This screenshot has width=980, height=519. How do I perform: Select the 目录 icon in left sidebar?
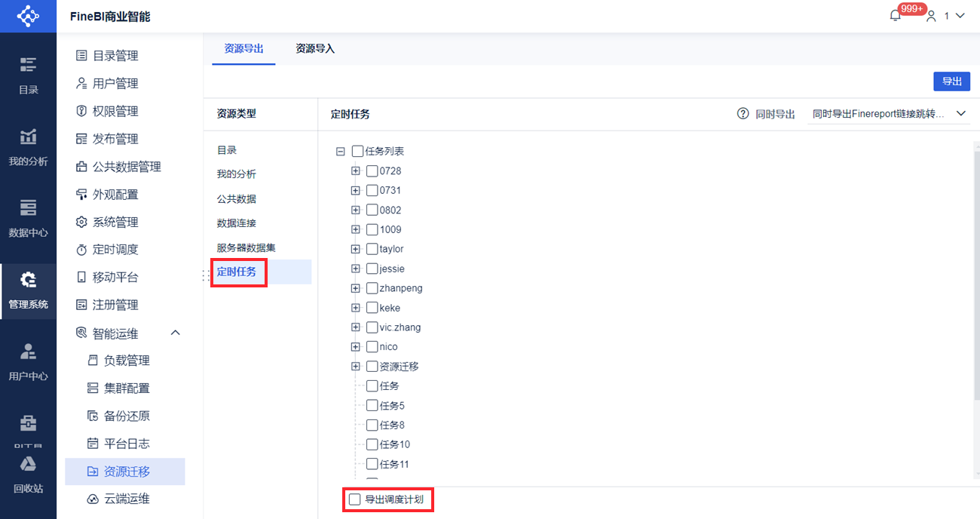click(28, 65)
